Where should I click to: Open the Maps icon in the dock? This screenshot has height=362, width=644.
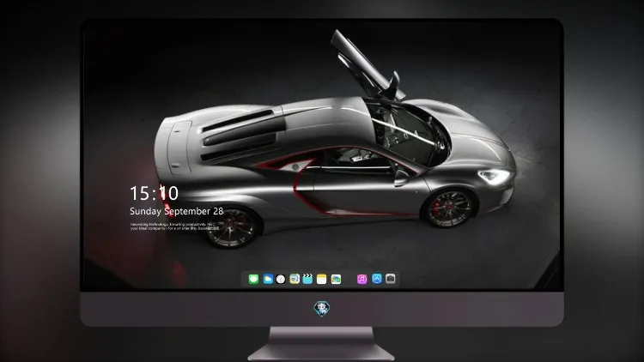click(x=295, y=279)
